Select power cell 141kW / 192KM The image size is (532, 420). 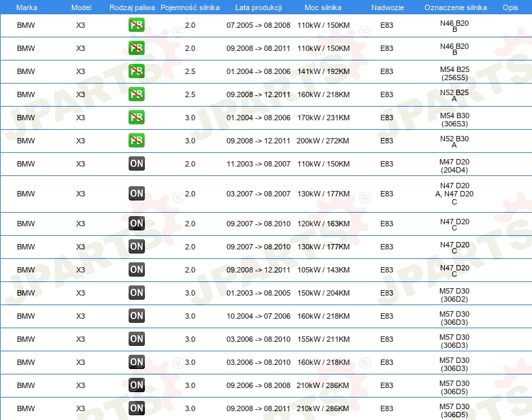(323, 71)
